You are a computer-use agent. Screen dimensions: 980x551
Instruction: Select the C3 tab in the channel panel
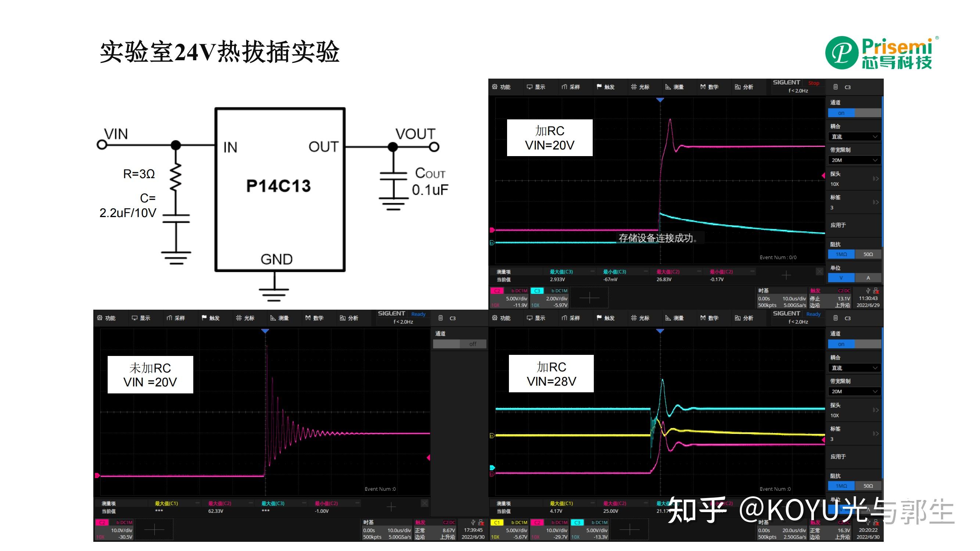tap(848, 87)
